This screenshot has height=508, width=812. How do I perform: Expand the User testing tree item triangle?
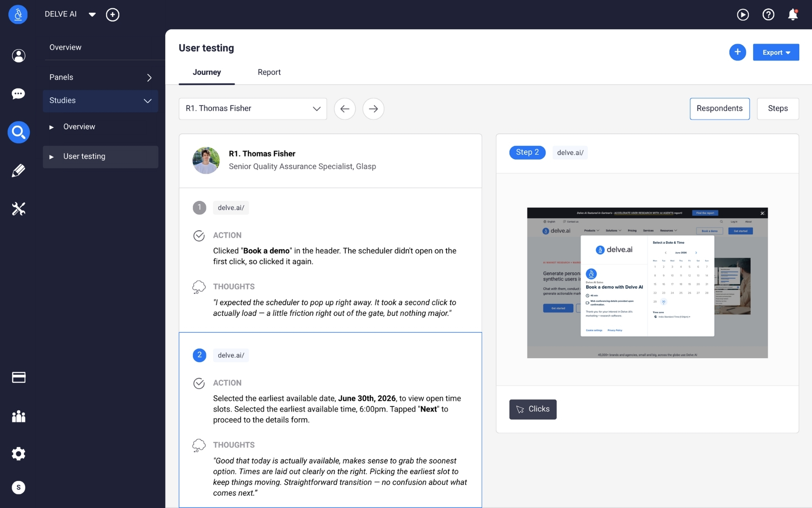51,157
